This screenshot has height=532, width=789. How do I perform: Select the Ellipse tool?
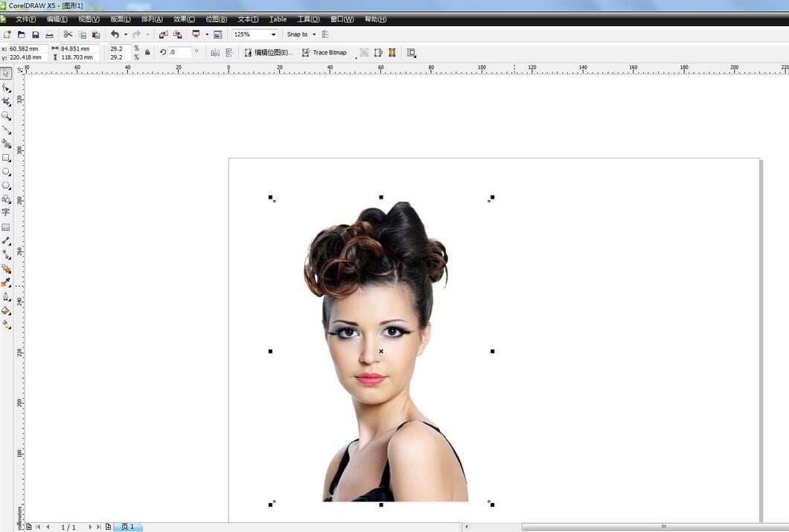pos(6,172)
